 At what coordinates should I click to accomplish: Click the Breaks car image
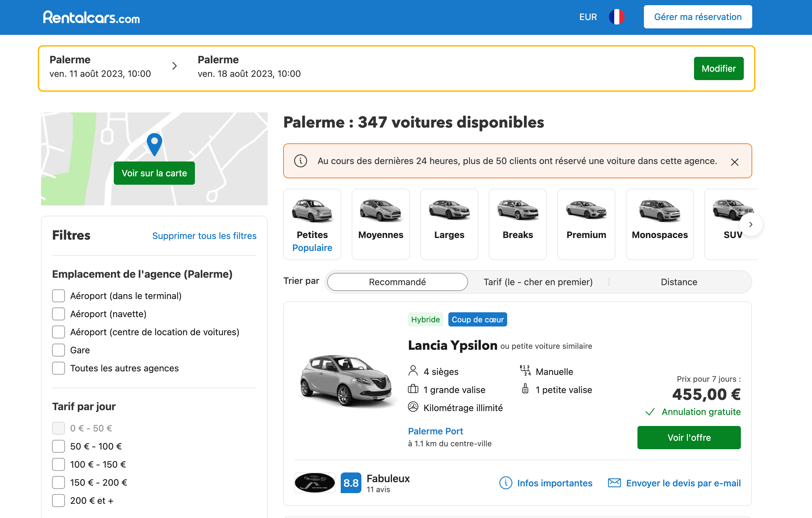(518, 210)
